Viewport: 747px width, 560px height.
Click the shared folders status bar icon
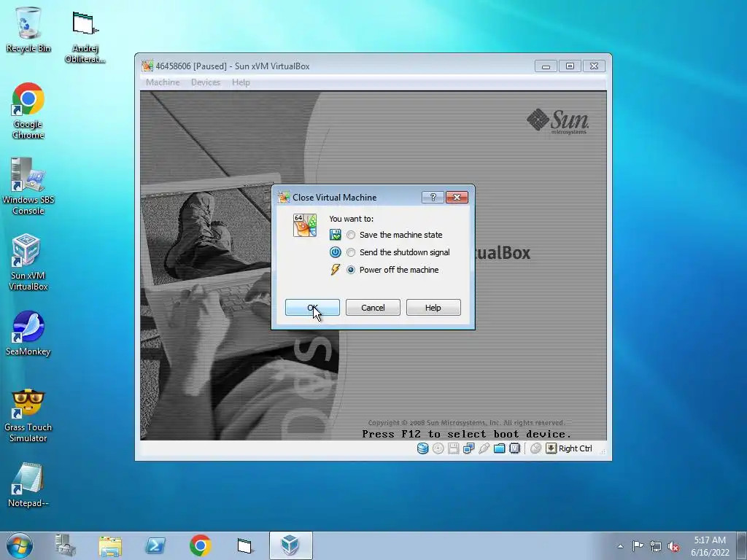(x=499, y=448)
